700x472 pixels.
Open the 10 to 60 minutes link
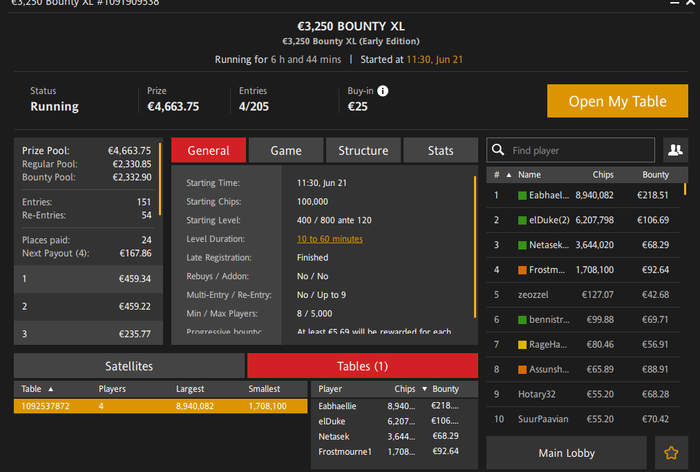tap(329, 239)
